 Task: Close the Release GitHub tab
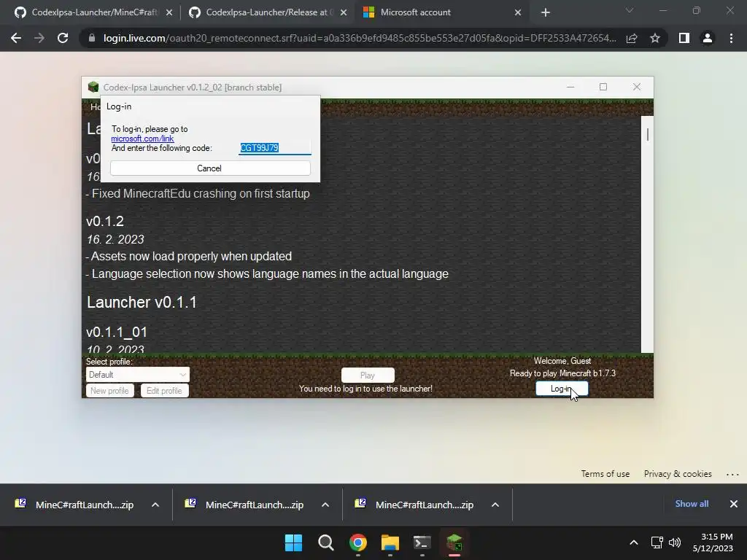pos(344,12)
